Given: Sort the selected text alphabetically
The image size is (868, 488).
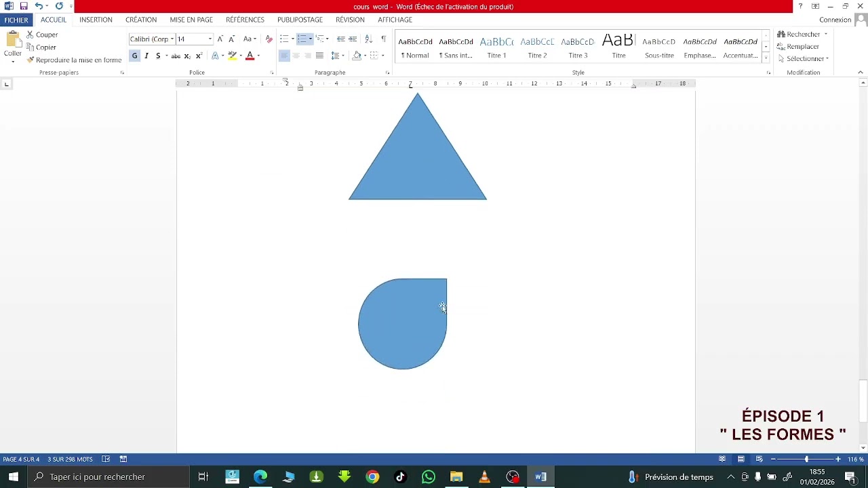Looking at the screenshot, I should (368, 39).
